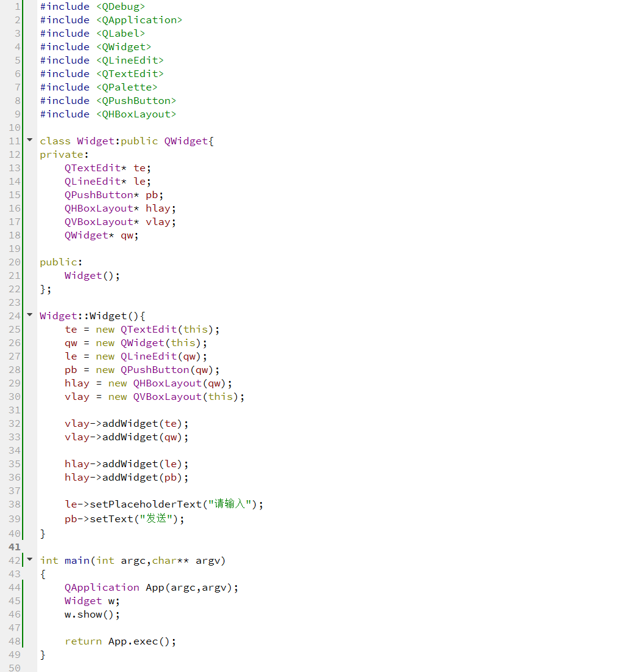Click 'qw = new QWidget(this);' line
The image size is (644, 672).
(136, 343)
